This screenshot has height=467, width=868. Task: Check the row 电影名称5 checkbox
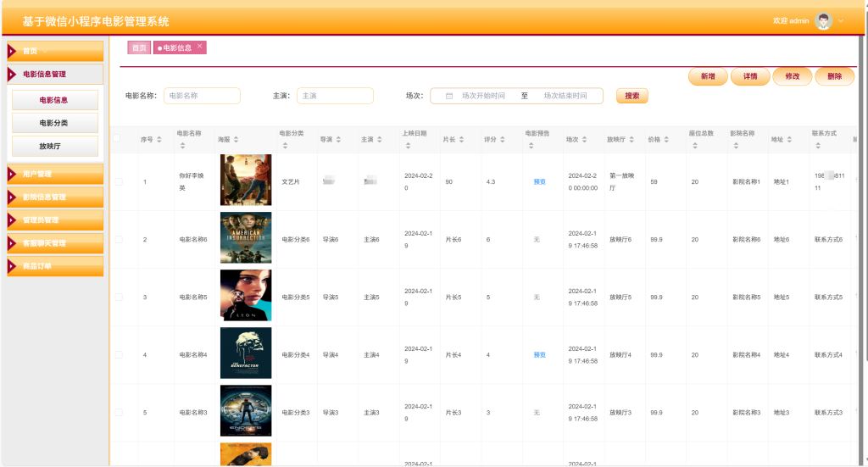pyautogui.click(x=119, y=297)
